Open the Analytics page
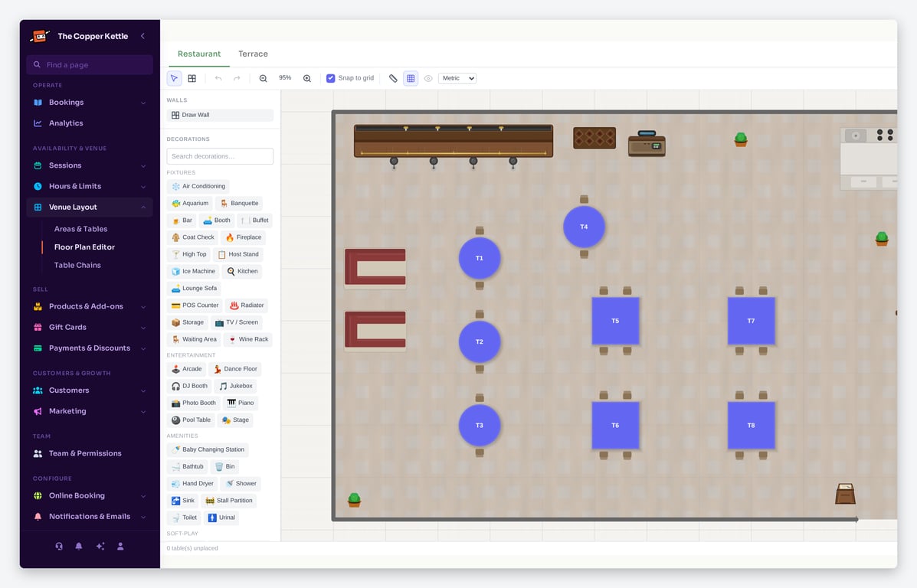917x588 pixels. click(90, 123)
